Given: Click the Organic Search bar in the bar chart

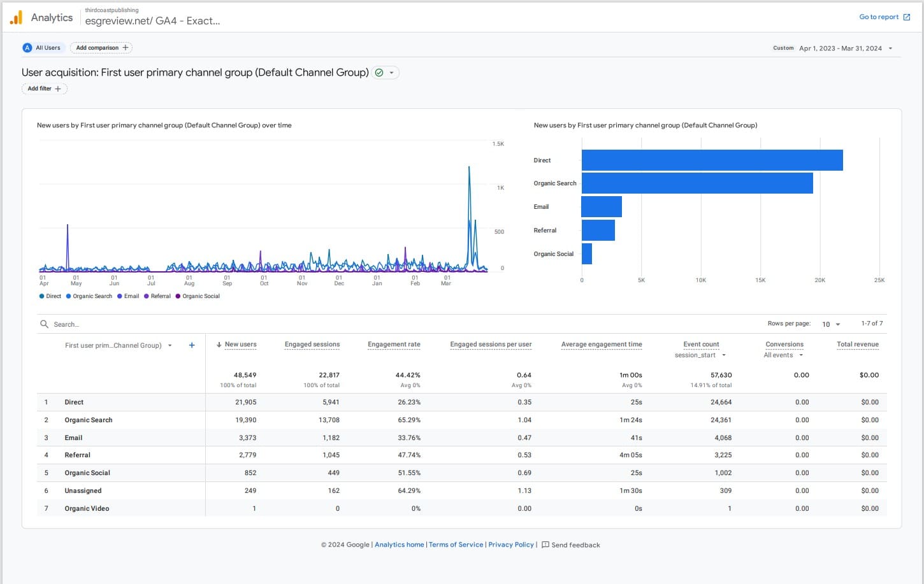Looking at the screenshot, I should (697, 183).
